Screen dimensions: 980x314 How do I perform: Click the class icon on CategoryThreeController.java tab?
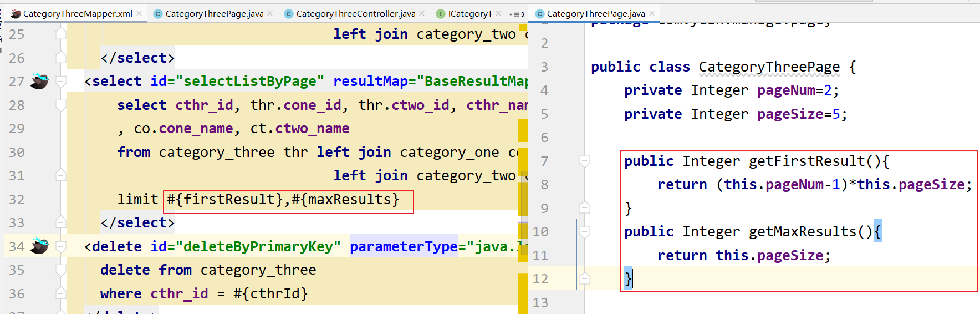pos(289,13)
